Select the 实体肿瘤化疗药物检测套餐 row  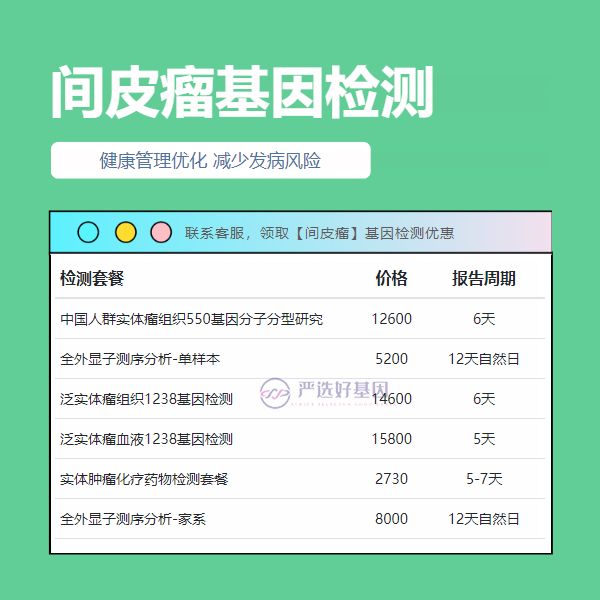coord(144,479)
